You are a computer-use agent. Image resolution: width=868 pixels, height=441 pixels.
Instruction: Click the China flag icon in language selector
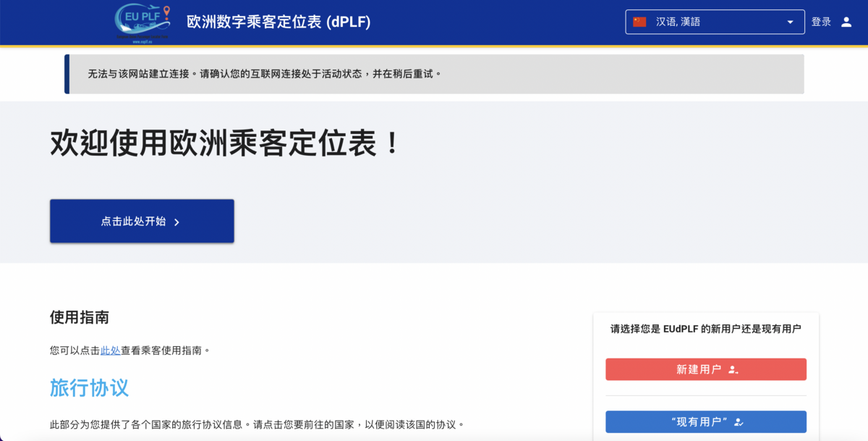[639, 22]
